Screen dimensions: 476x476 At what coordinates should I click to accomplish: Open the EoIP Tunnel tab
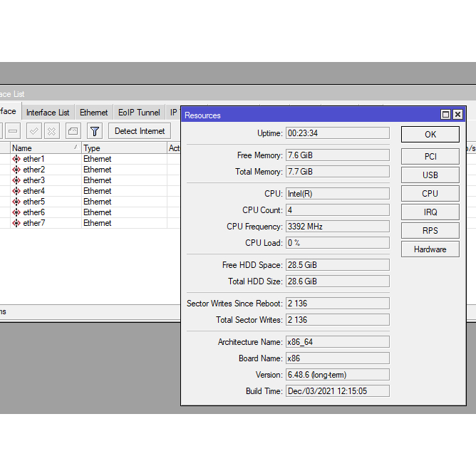click(x=139, y=113)
